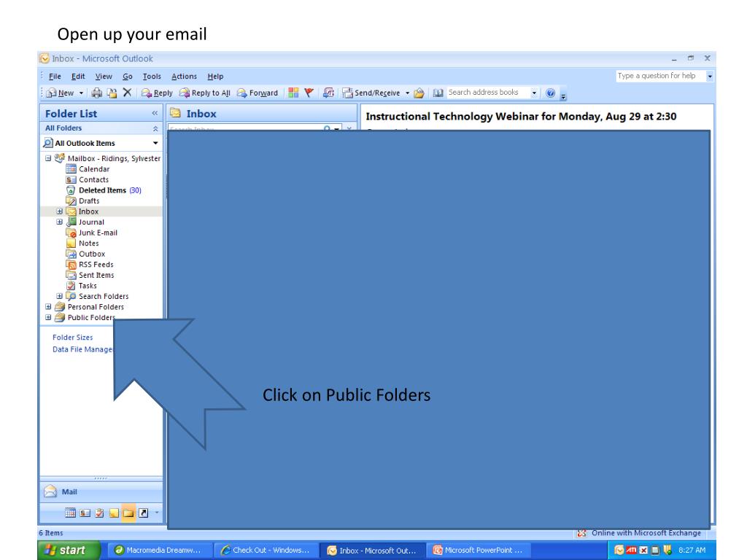This screenshot has height=560, width=747.
Task: Expand the Search Folders node
Action: (60, 296)
